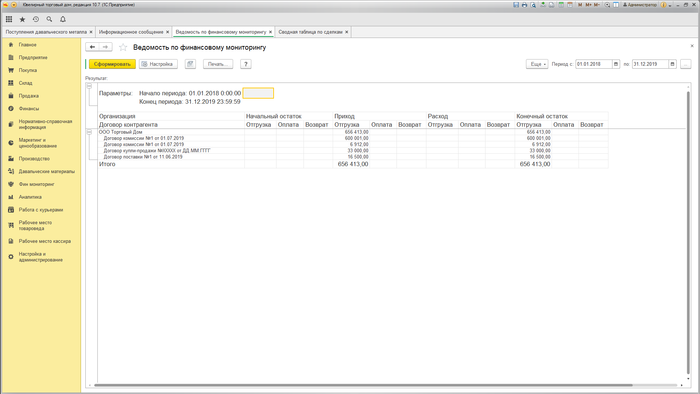
Task: Click the M+ memory button in title bar
Action: point(588,5)
